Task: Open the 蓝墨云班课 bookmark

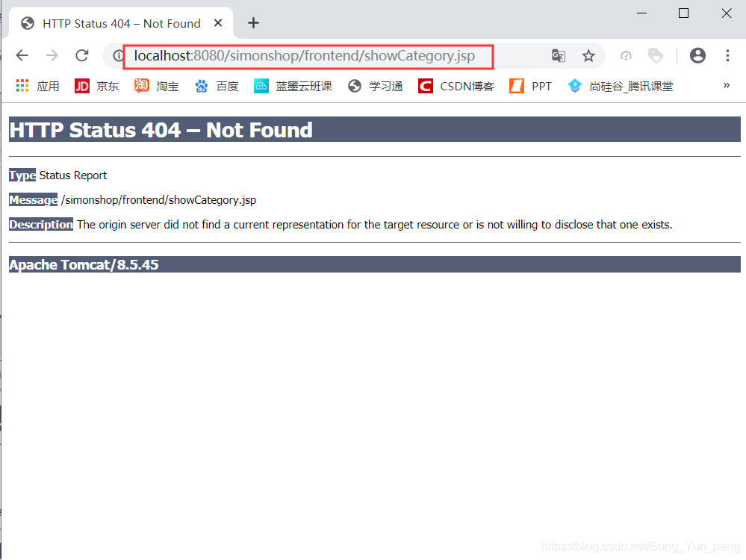Action: click(x=293, y=86)
